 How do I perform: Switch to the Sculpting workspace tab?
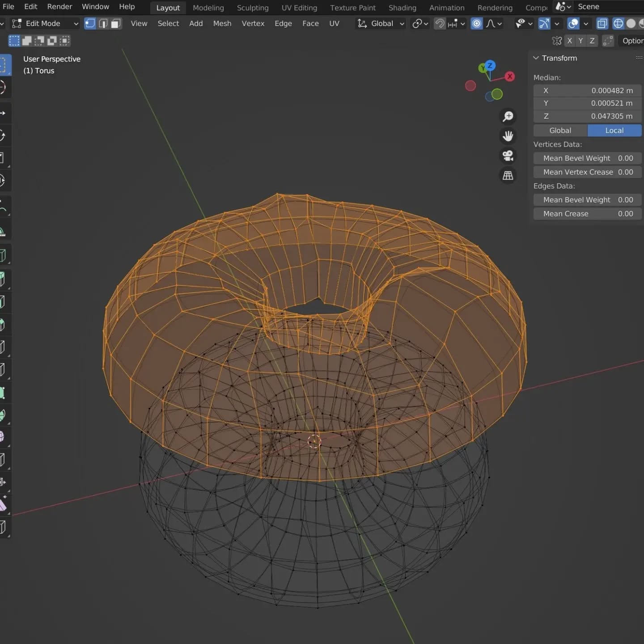[x=253, y=8]
